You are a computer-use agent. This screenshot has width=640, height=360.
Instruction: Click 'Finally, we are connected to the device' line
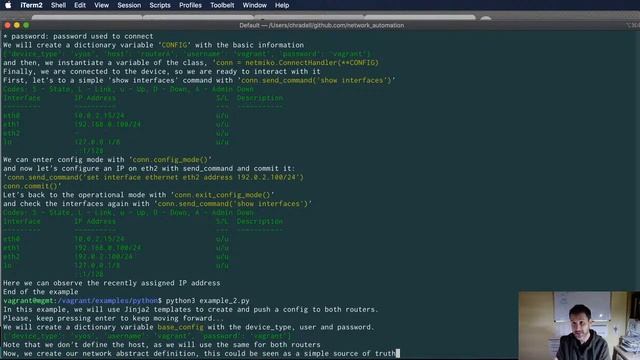point(162,71)
